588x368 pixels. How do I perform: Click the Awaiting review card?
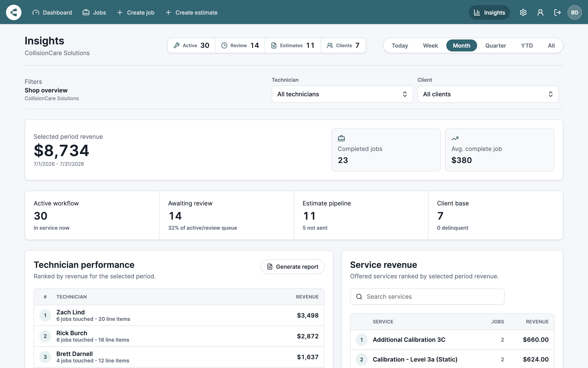point(227,215)
